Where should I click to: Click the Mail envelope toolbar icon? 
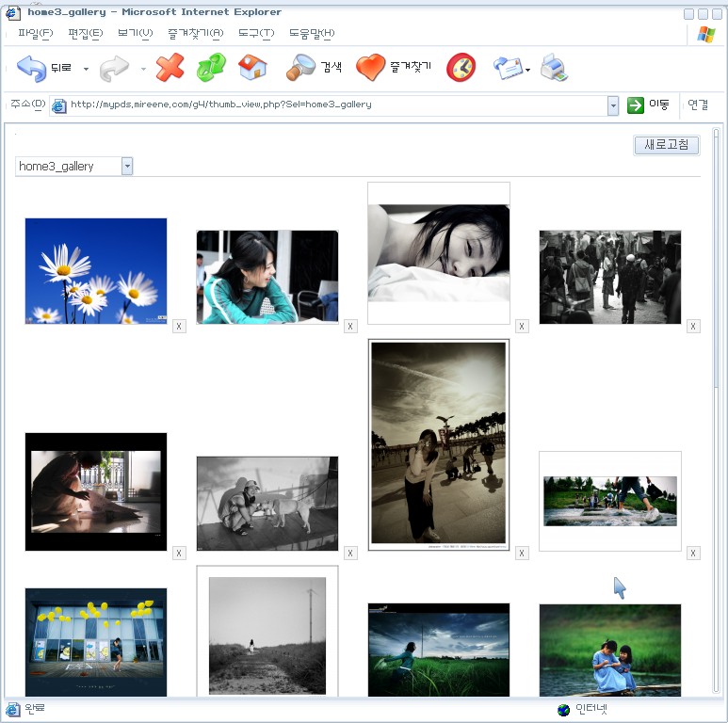508,68
